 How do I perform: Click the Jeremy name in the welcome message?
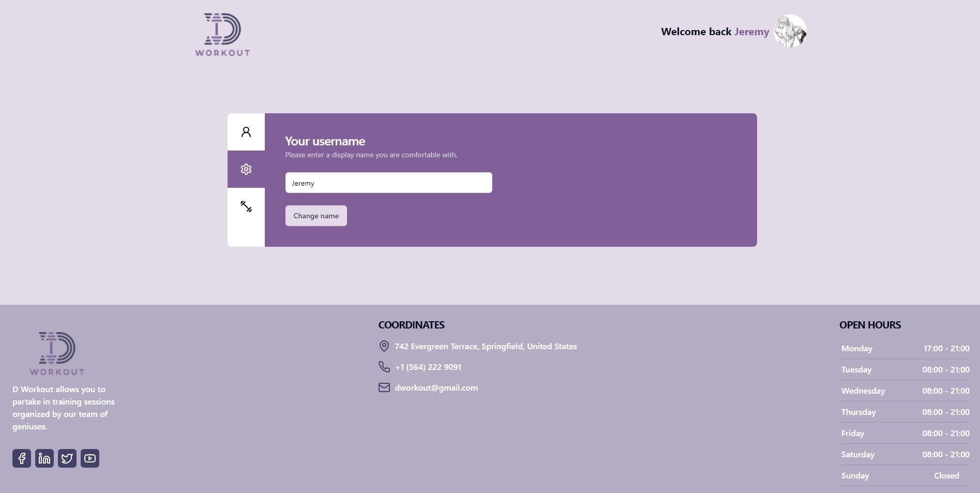(751, 32)
